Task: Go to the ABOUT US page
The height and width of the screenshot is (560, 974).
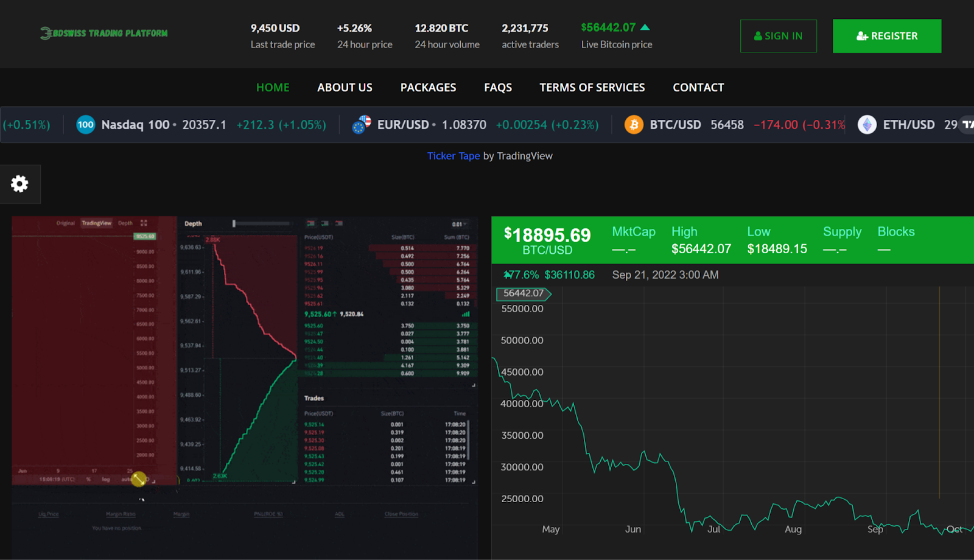Action: [345, 88]
